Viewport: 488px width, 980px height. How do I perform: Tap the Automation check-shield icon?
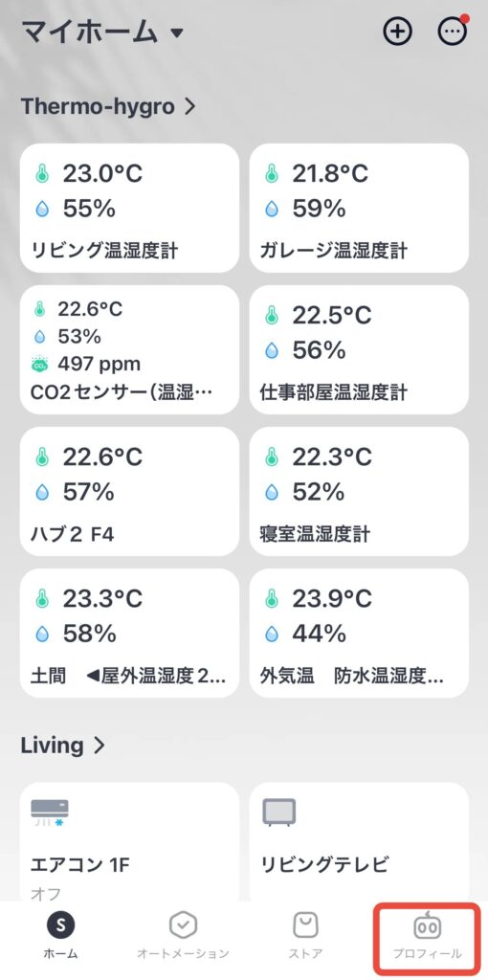(183, 924)
